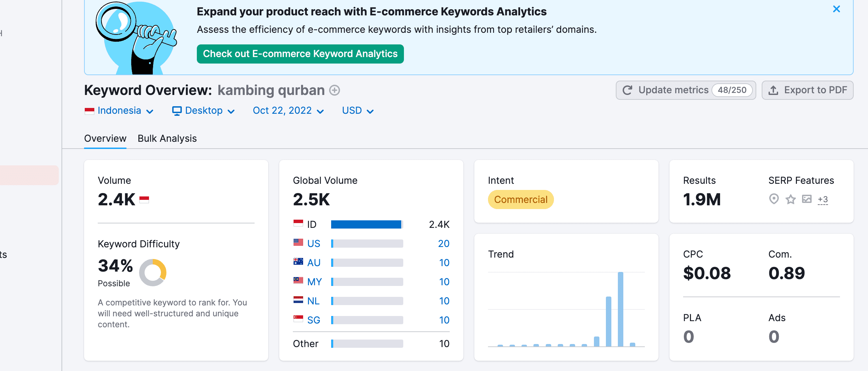The width and height of the screenshot is (868, 371).
Task: Click Check out E-commerce Keyword Analytics button
Action: coord(300,54)
